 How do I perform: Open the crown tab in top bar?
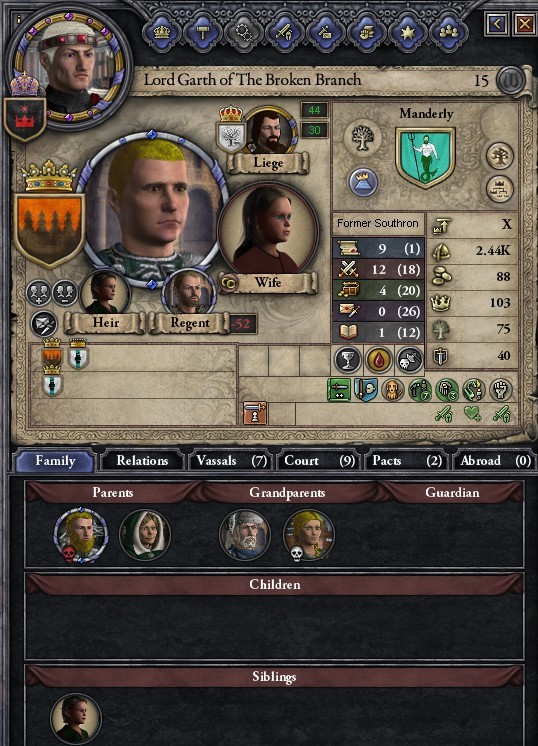tap(162, 33)
